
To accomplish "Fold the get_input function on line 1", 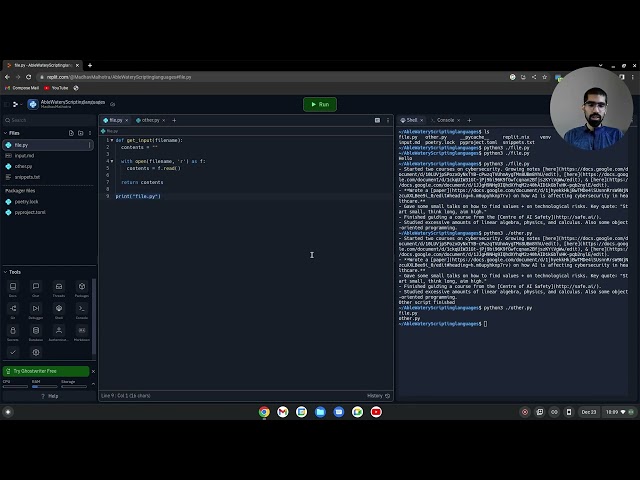I will point(112,140).
